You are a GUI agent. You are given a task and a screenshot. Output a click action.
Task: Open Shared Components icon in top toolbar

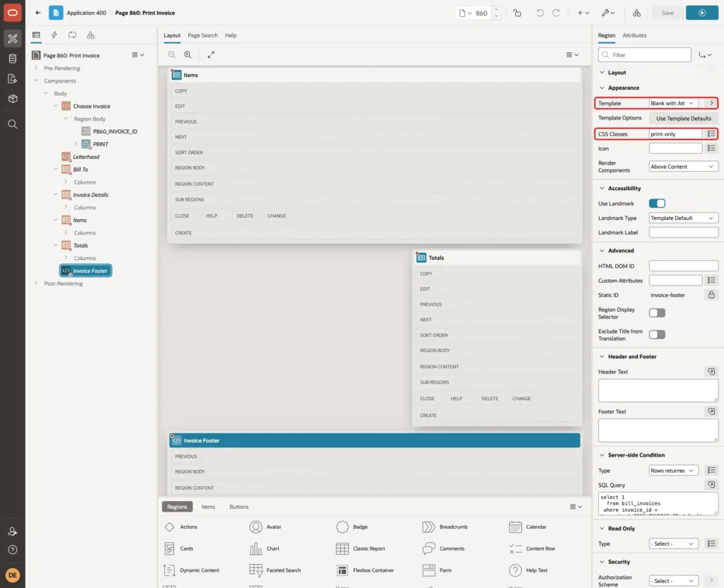click(x=637, y=13)
